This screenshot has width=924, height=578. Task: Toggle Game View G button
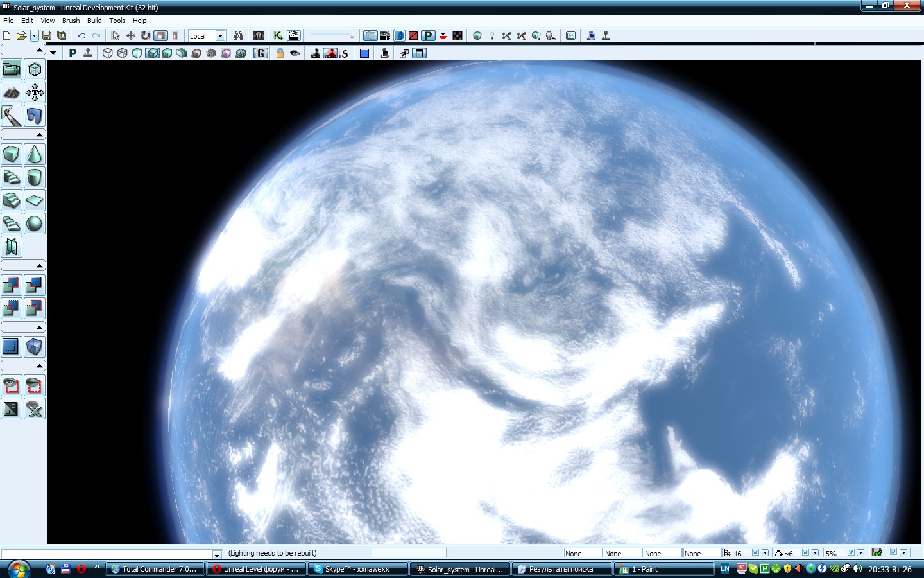coord(261,53)
